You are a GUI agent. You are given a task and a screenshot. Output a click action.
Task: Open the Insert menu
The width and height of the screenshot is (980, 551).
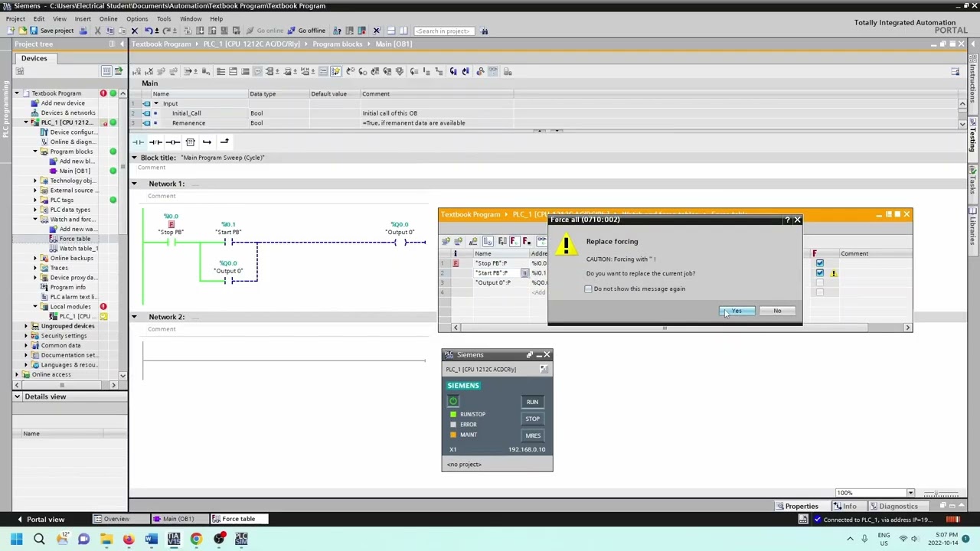(x=83, y=19)
